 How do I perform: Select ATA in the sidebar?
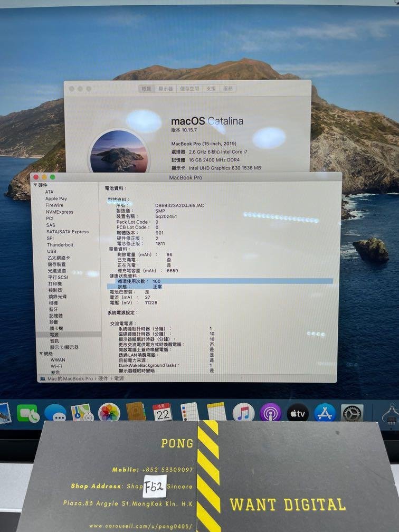49,192
